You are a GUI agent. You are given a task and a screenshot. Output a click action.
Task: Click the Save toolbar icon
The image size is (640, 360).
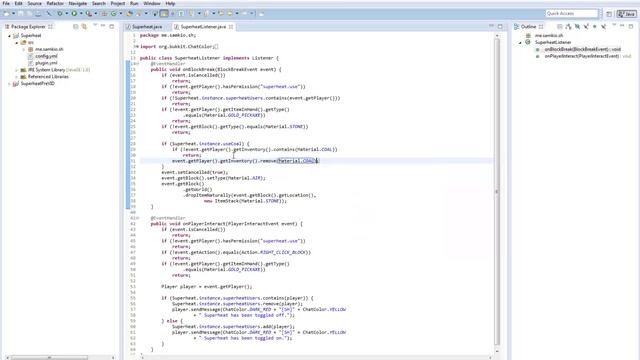(x=20, y=13)
